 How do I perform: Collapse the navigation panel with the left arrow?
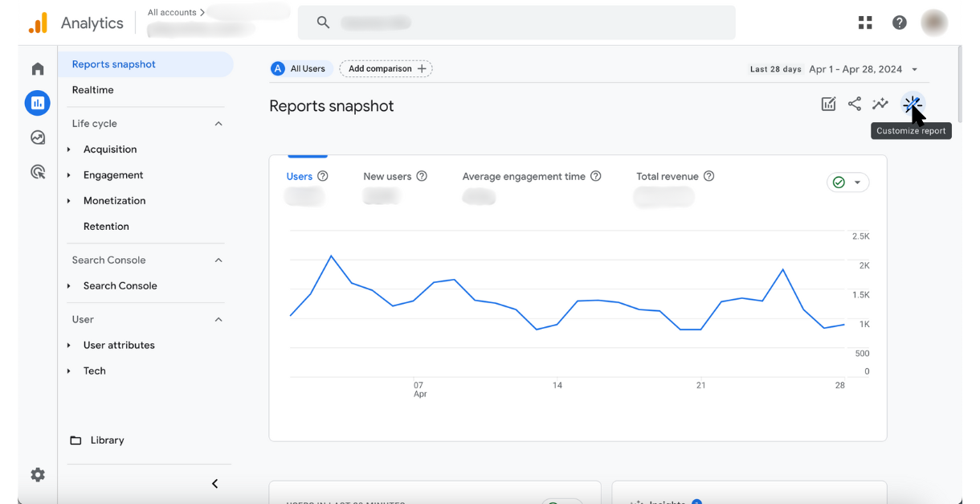point(214,483)
